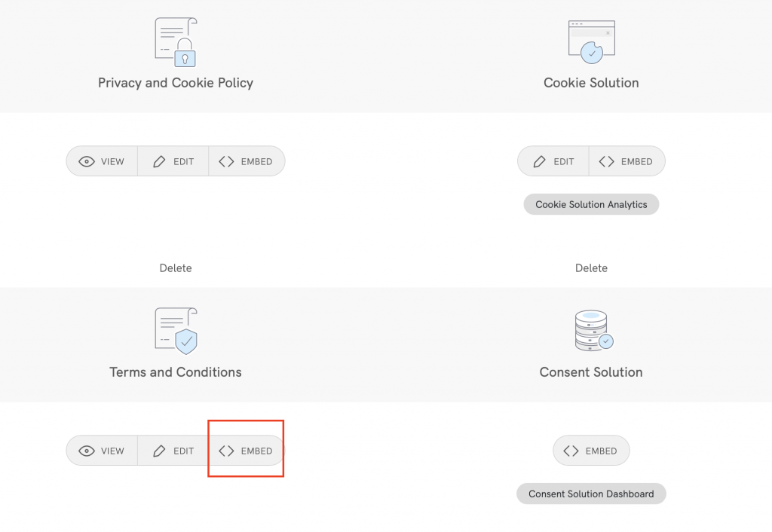Open EDIT for Privacy and Cookie Policy
Viewport: 772px width, 532px height.
pos(173,161)
